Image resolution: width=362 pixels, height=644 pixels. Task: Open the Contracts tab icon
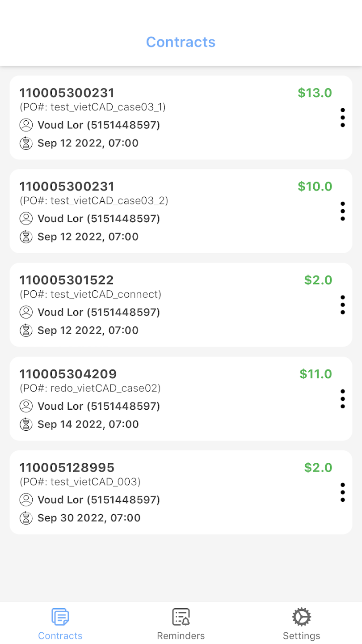60,617
